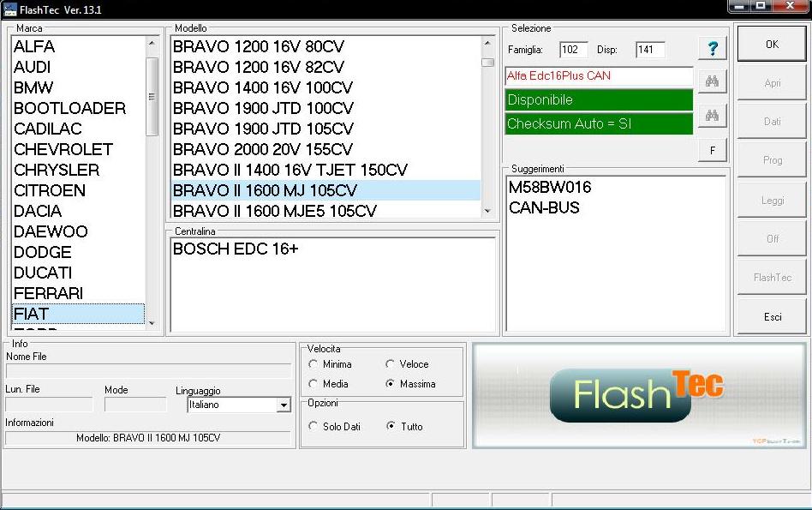Select CHRYSLER in the Marca list
This screenshot has height=510, width=812.
(x=78, y=170)
